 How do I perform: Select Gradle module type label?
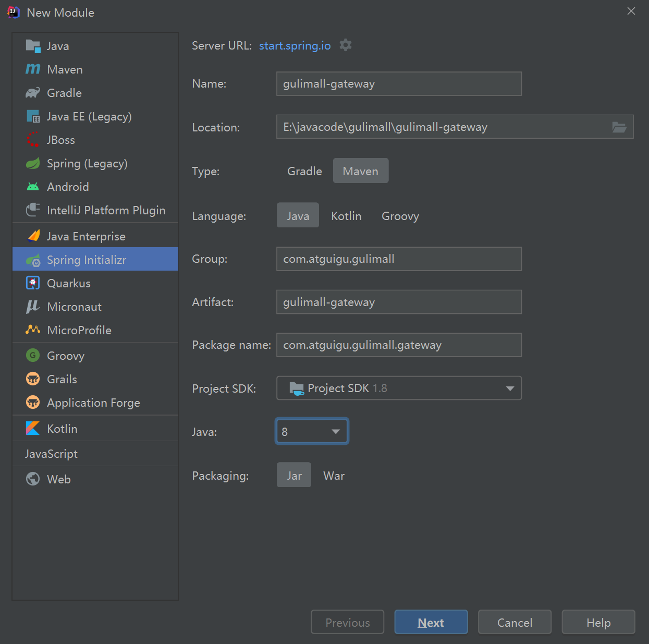[64, 93]
